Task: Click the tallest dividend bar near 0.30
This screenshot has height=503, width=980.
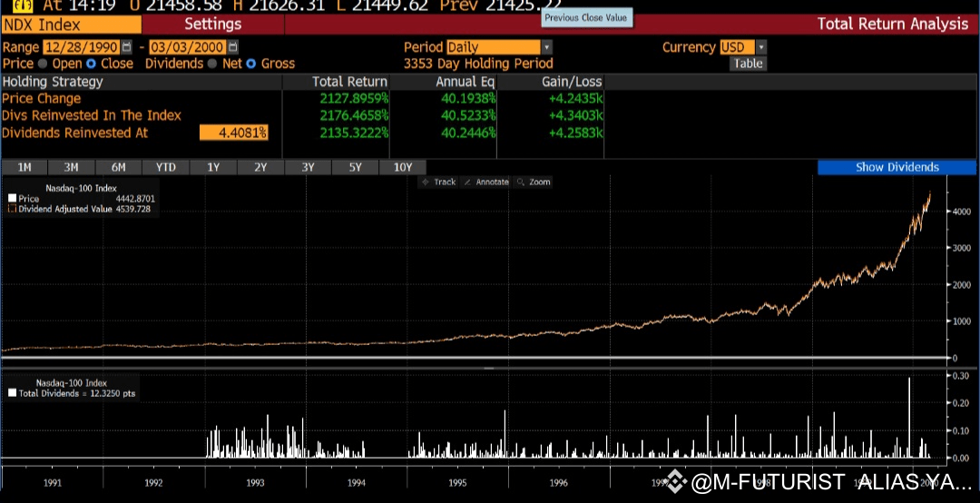Action: (908, 418)
